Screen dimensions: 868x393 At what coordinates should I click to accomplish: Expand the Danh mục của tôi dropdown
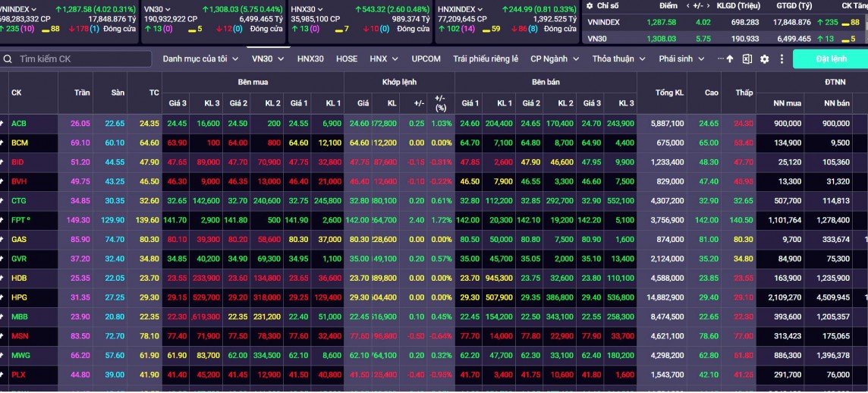click(200, 59)
